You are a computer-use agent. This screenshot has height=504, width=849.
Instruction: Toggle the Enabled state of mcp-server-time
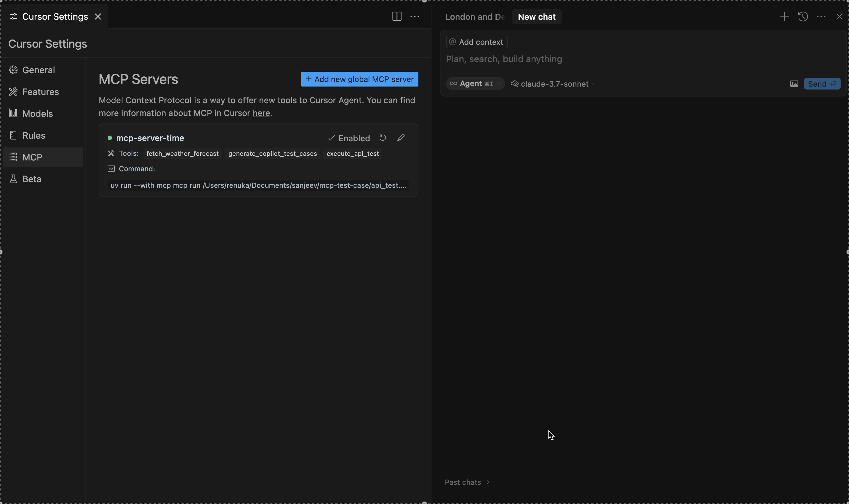coord(349,138)
